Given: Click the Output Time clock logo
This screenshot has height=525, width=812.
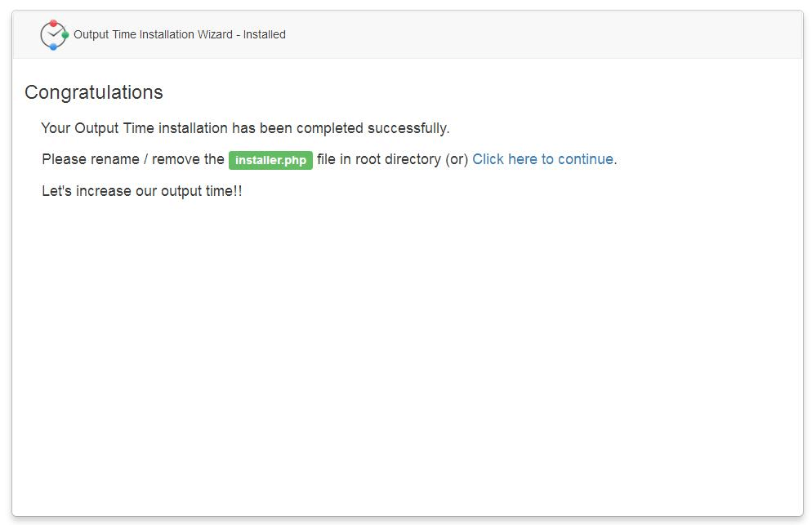Looking at the screenshot, I should coord(55,34).
